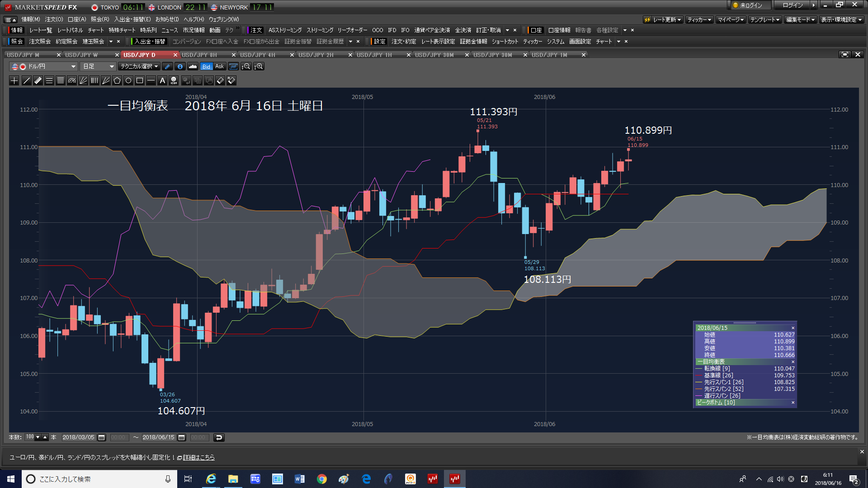Open the Windows Start menu
This screenshot has height=488, width=868.
pos(11,479)
